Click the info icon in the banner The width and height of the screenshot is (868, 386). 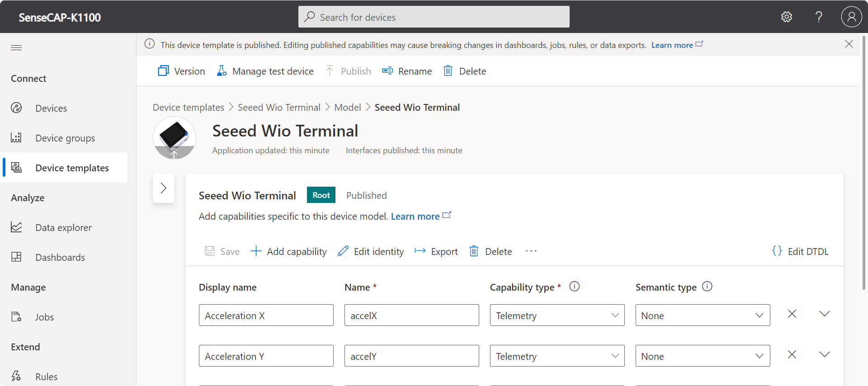(150, 44)
